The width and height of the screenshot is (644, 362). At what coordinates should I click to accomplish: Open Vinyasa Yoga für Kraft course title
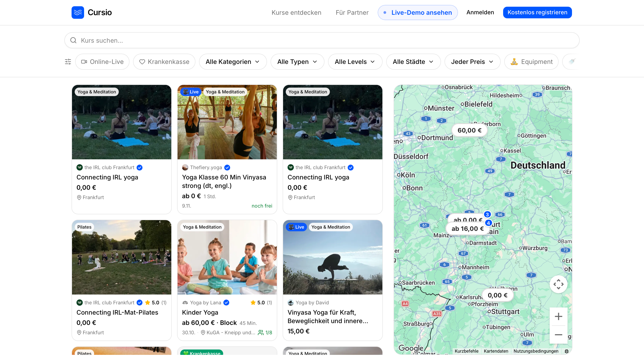328,317
